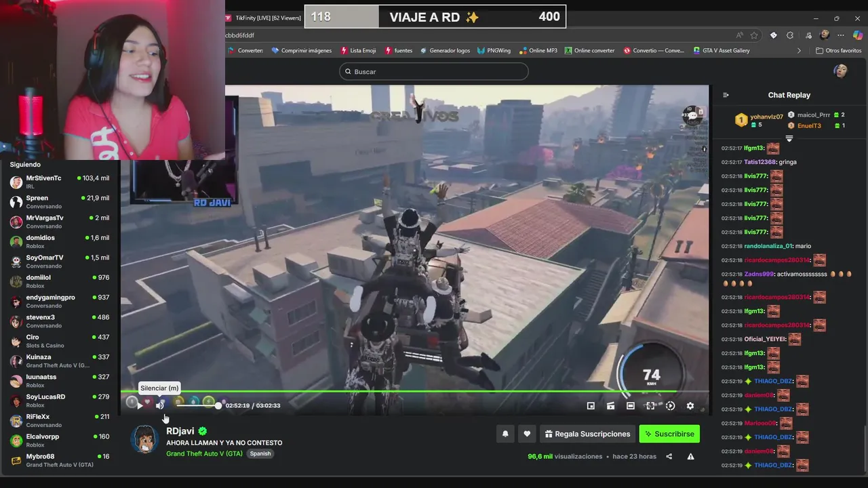Open the user profile avatar by the search bar
This screenshot has height=488, width=868.
(840, 71)
